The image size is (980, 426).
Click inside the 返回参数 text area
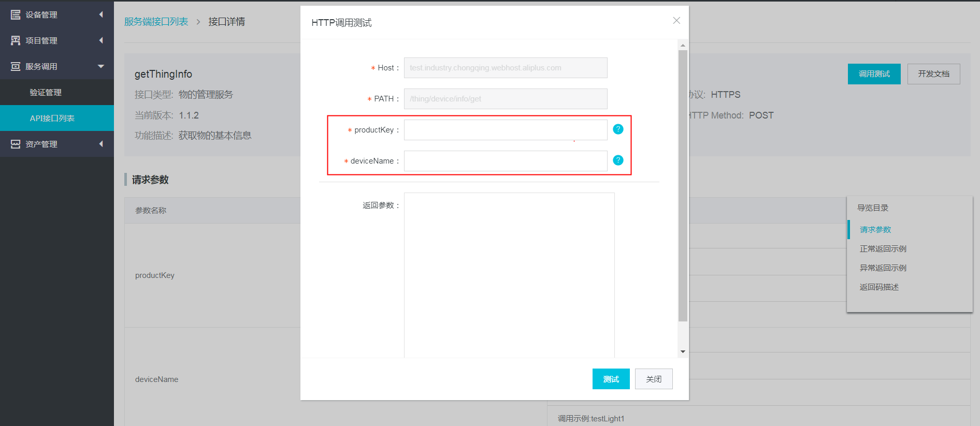pyautogui.click(x=509, y=275)
